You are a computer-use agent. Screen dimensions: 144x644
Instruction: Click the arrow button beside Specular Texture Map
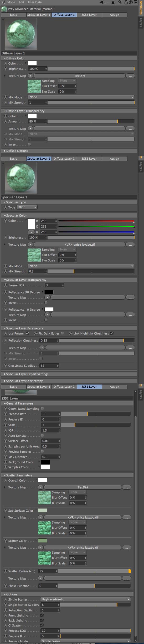tap(30, 245)
